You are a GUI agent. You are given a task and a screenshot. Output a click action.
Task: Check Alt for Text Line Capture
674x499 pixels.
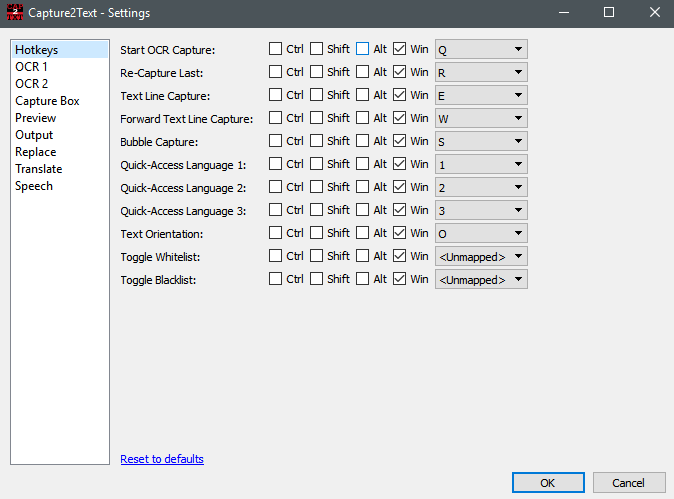coord(362,95)
